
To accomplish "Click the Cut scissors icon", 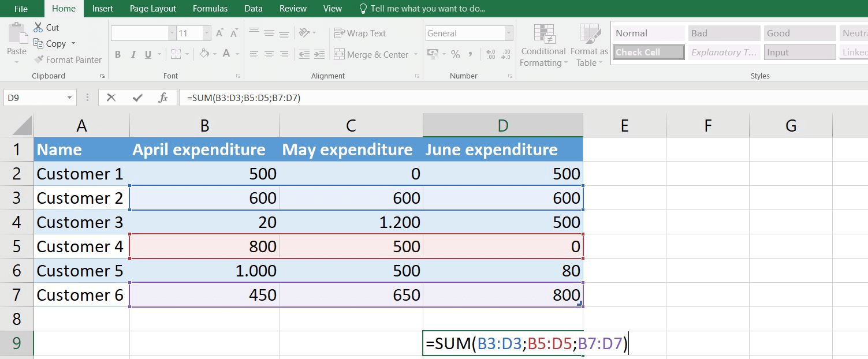I will click(x=39, y=27).
